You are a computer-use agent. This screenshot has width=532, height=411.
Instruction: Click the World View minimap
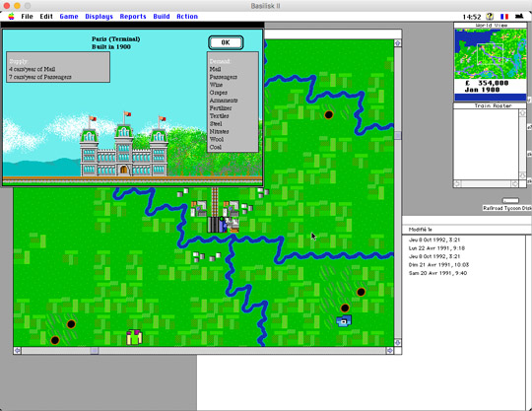pyautogui.click(x=491, y=53)
